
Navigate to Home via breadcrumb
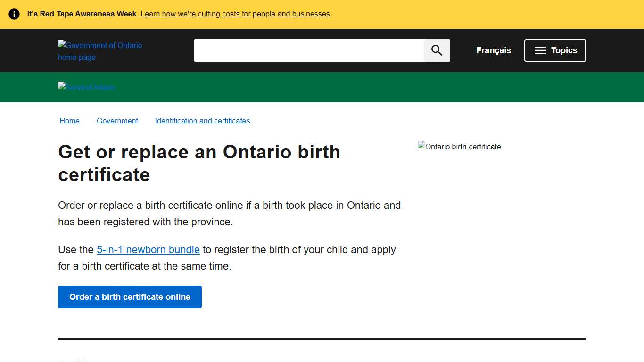click(69, 121)
